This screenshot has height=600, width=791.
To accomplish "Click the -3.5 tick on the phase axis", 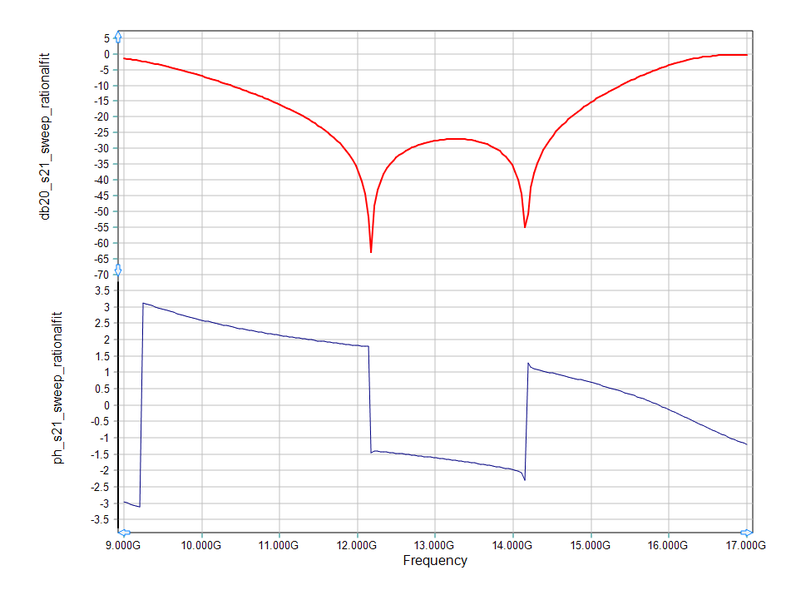I will tap(101, 520).
